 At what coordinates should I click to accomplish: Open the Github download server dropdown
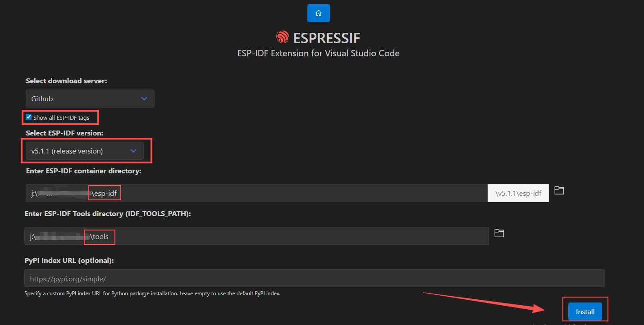click(90, 99)
